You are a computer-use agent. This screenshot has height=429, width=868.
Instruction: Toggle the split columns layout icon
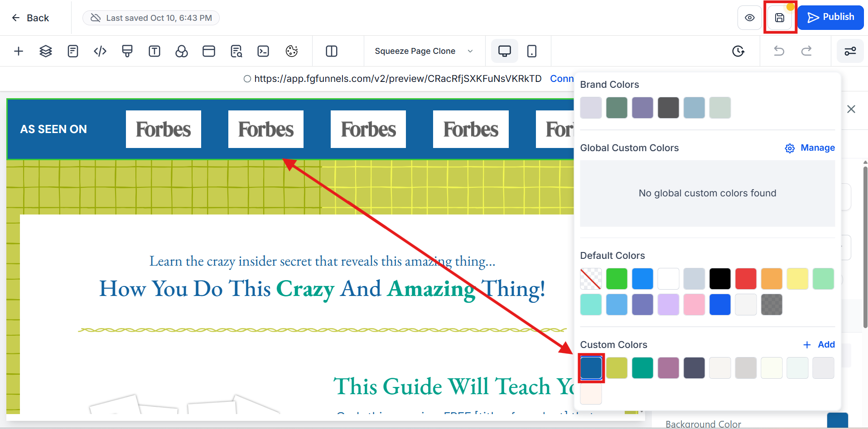coord(332,51)
